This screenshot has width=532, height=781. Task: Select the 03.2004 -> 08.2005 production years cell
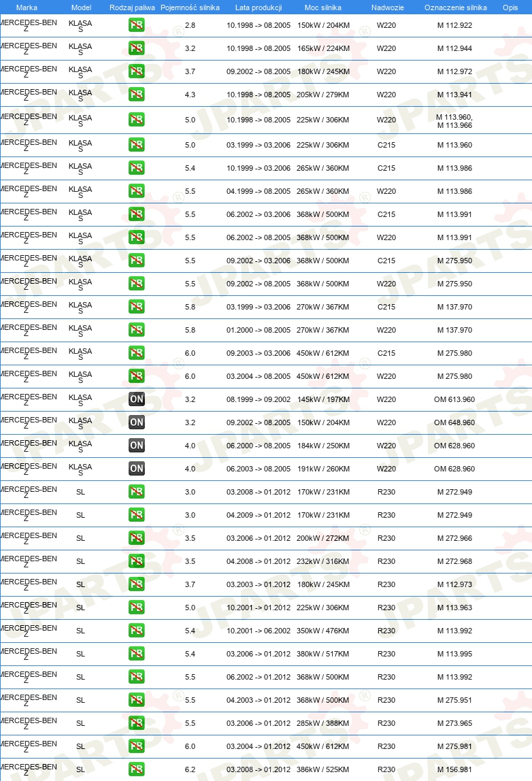259,377
